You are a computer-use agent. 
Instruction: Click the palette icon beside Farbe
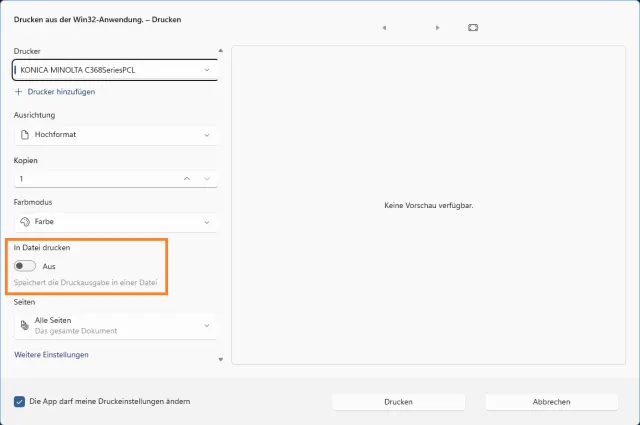coord(25,222)
